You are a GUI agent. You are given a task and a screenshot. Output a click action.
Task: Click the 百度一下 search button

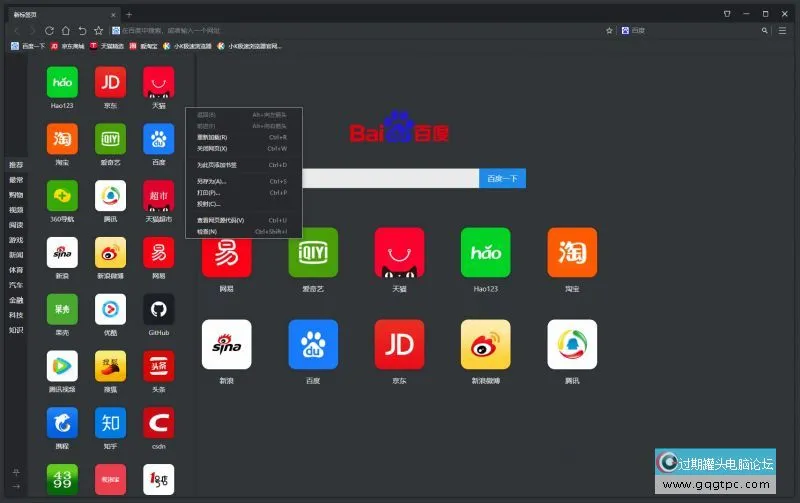coord(502,178)
